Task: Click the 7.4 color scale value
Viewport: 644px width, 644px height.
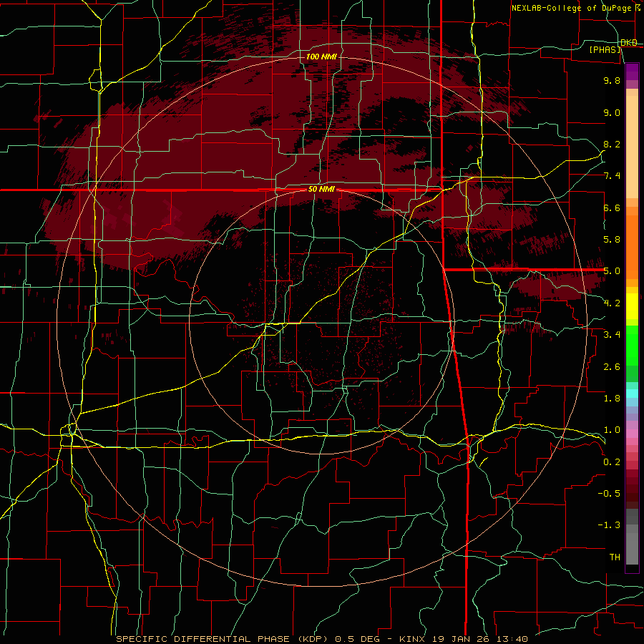Action: pos(612,176)
